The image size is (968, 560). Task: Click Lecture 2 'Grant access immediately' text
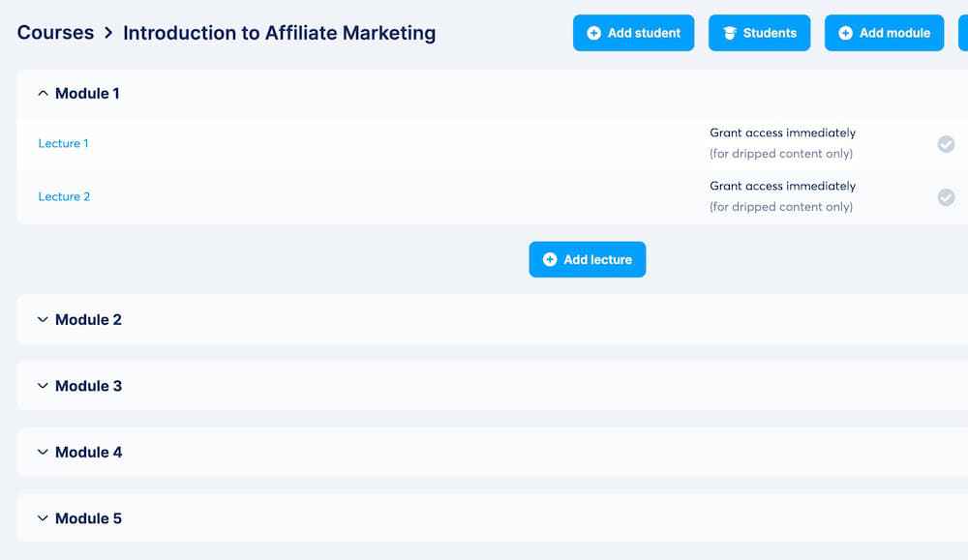click(x=783, y=186)
